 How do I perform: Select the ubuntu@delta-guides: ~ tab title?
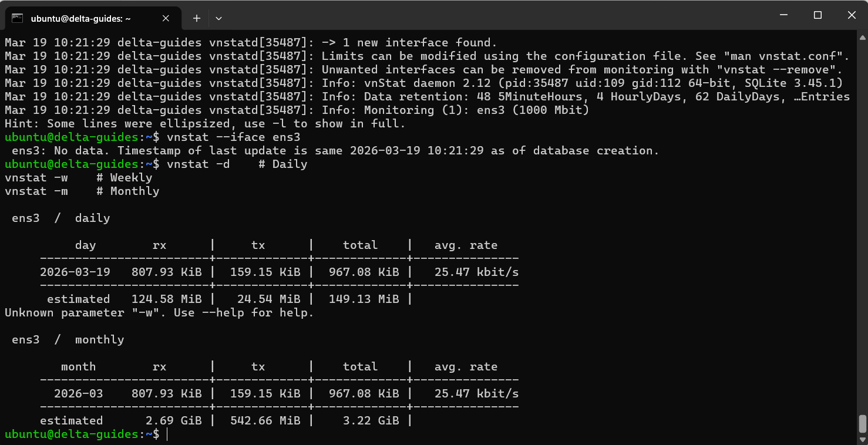(80, 18)
